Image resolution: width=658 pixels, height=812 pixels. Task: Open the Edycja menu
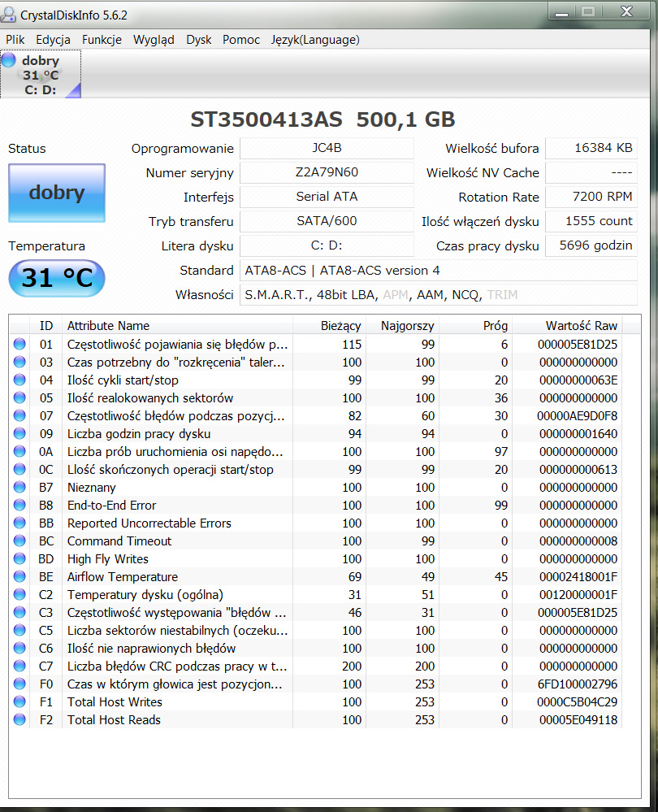pyautogui.click(x=53, y=40)
